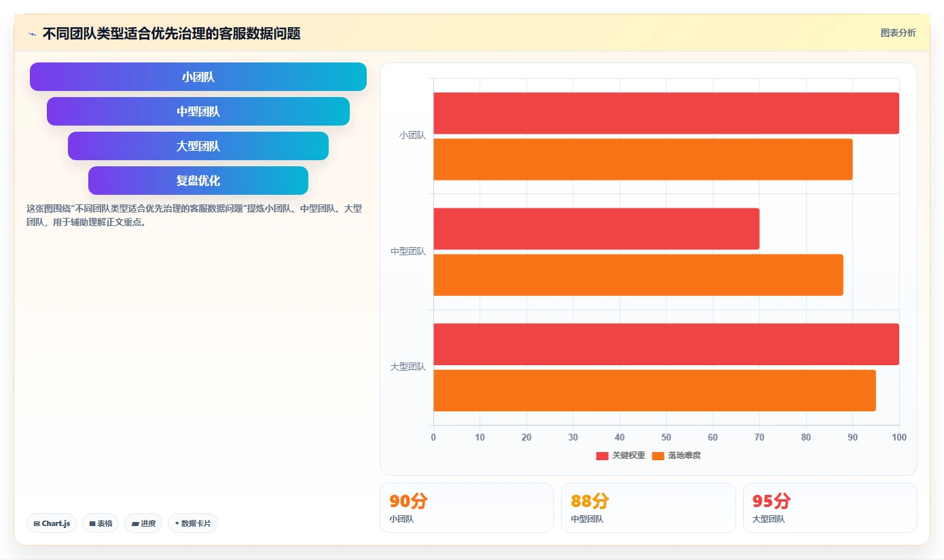This screenshot has height=560, width=944.
Task: Click the 小团队 y-axis label
Action: [412, 136]
